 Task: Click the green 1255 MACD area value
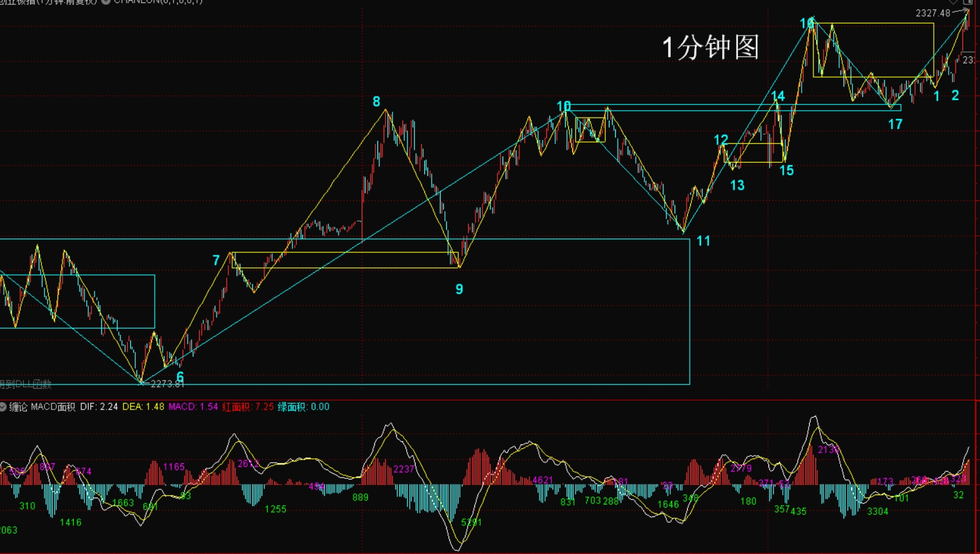[275, 510]
